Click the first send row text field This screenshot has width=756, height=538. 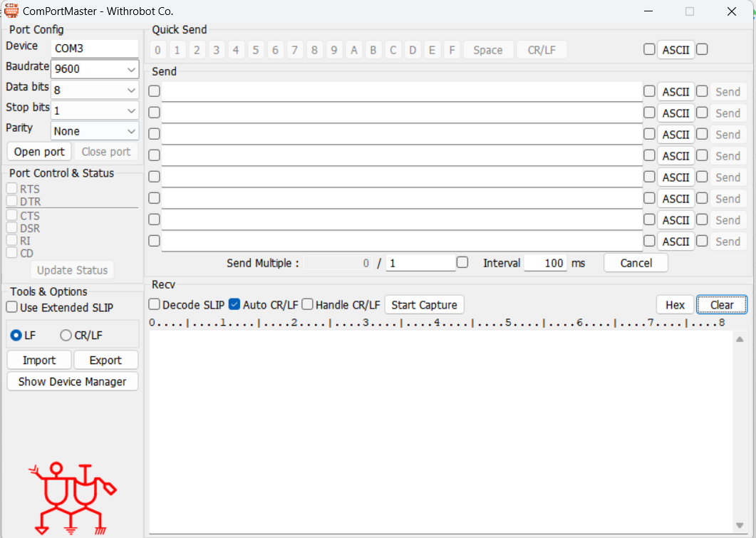tap(402, 92)
